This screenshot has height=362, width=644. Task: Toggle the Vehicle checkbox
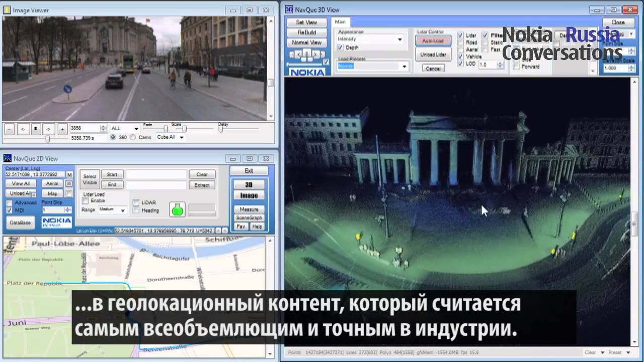coord(460,57)
